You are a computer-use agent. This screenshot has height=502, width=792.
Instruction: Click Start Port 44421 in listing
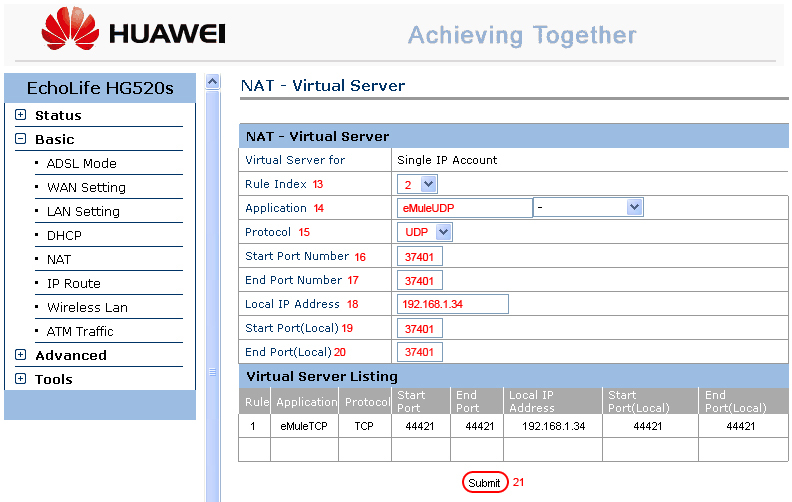click(420, 426)
